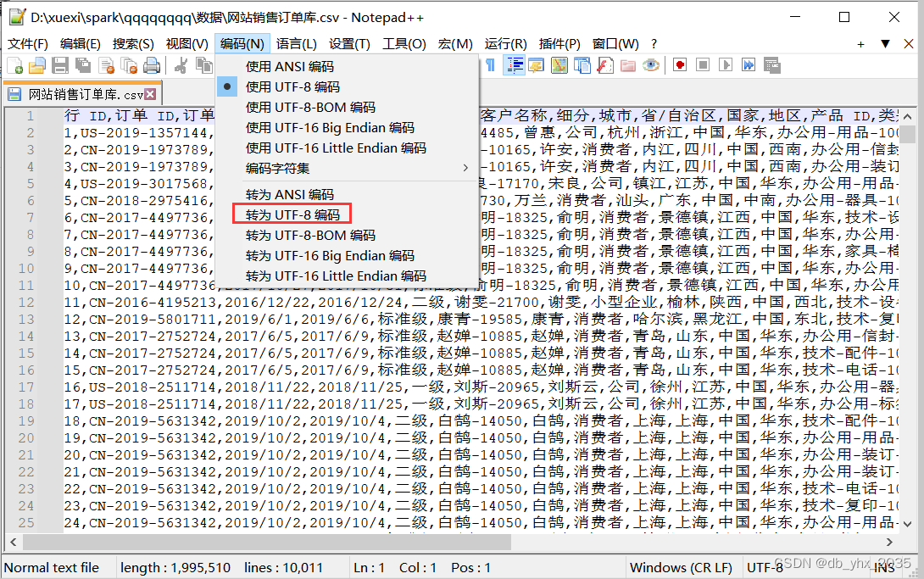
Task: Click 转为 UTF-16 Big Endian 编码 entry
Action: (347, 256)
